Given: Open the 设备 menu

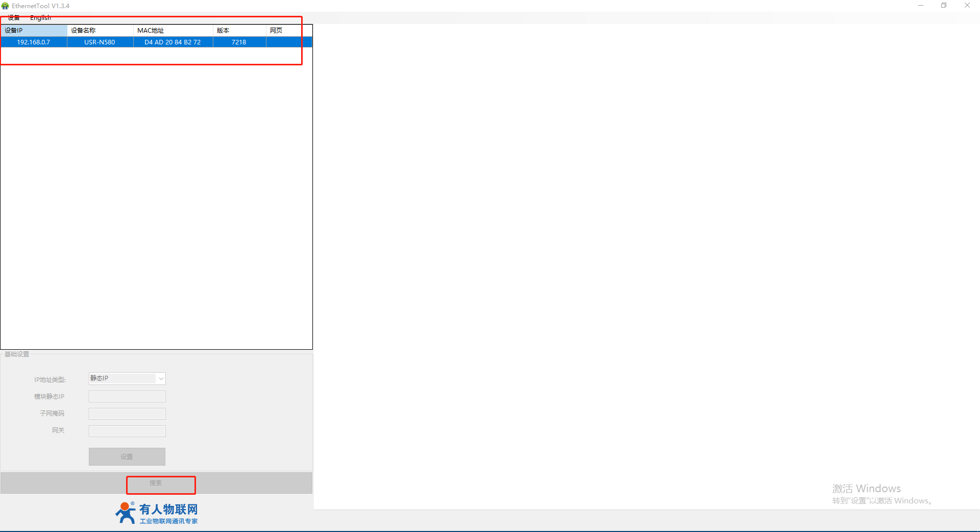Looking at the screenshot, I should 14,18.
